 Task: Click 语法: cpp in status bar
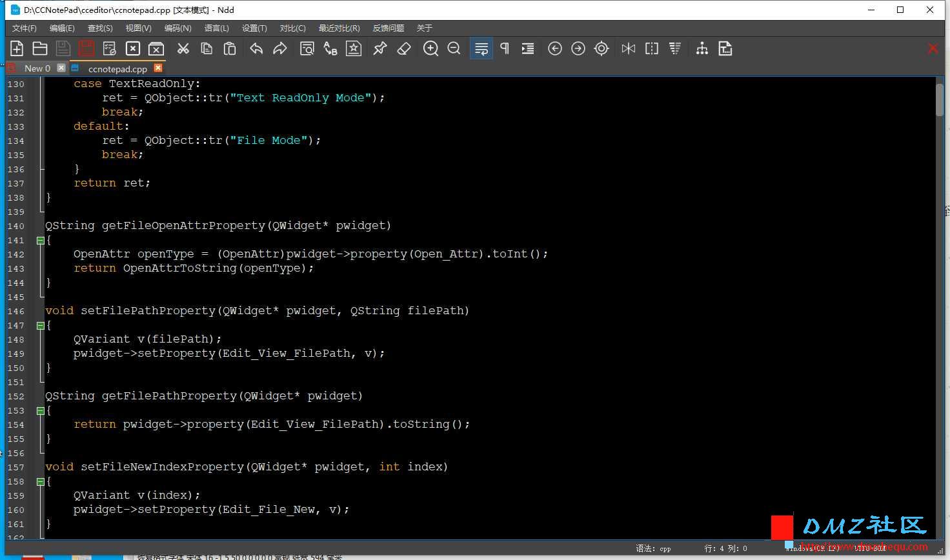pyautogui.click(x=653, y=548)
